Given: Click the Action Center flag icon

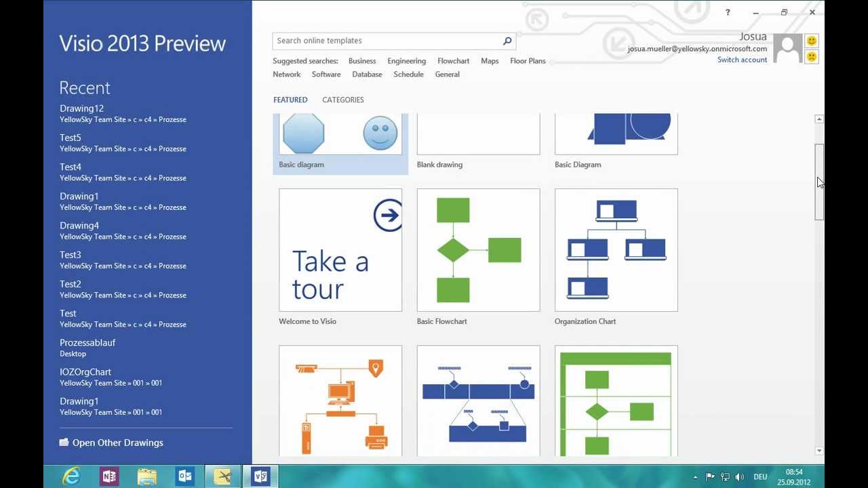Looking at the screenshot, I should (710, 477).
